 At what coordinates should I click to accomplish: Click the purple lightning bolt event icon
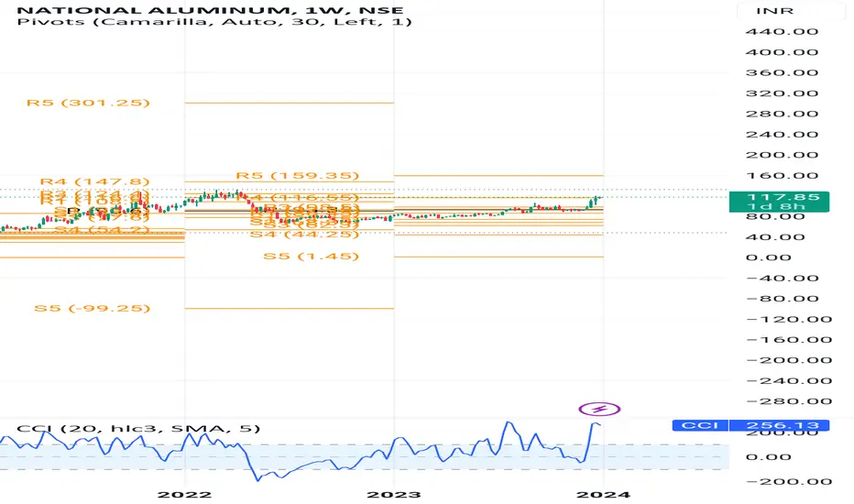[599, 409]
